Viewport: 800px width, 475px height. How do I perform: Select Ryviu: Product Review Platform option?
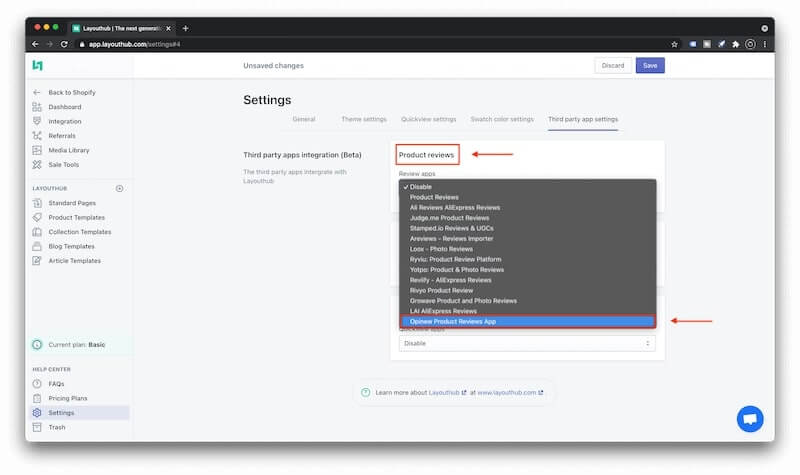coord(528,259)
